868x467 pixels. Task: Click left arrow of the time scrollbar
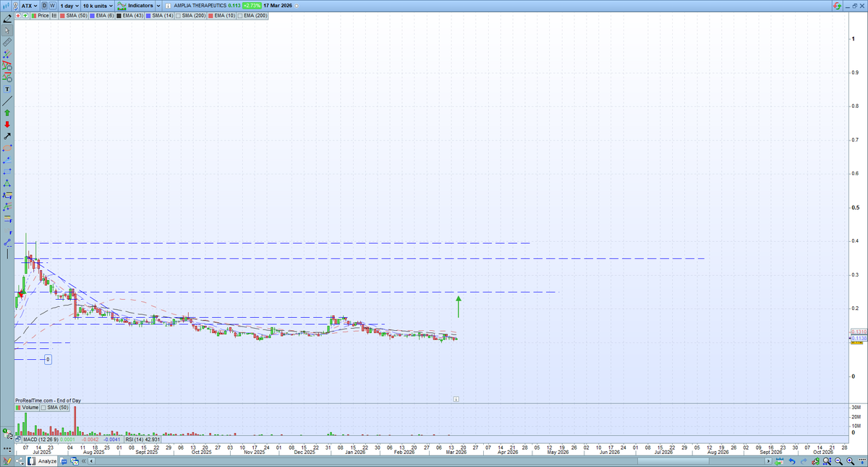(x=91, y=461)
